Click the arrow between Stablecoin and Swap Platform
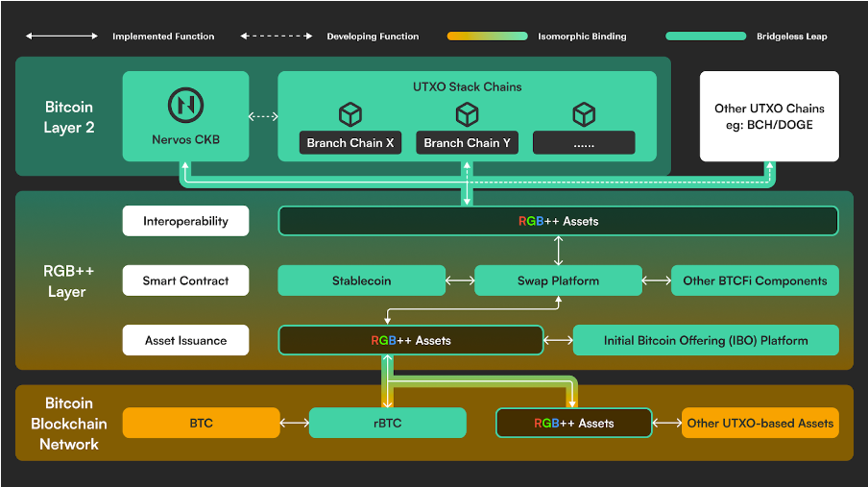Viewport: 868px width, 487px height. (460, 281)
